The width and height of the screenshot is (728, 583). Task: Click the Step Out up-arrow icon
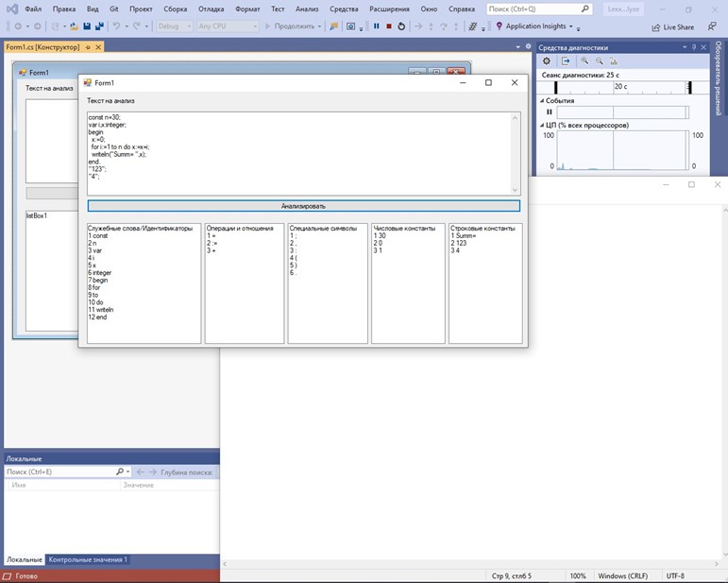pos(456,26)
